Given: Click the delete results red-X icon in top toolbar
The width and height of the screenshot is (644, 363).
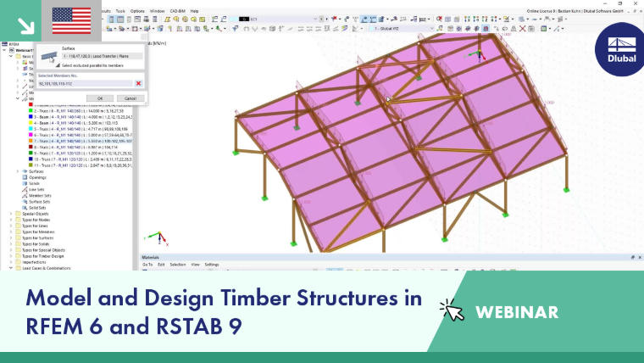Looking at the screenshot, I should pos(439,19).
